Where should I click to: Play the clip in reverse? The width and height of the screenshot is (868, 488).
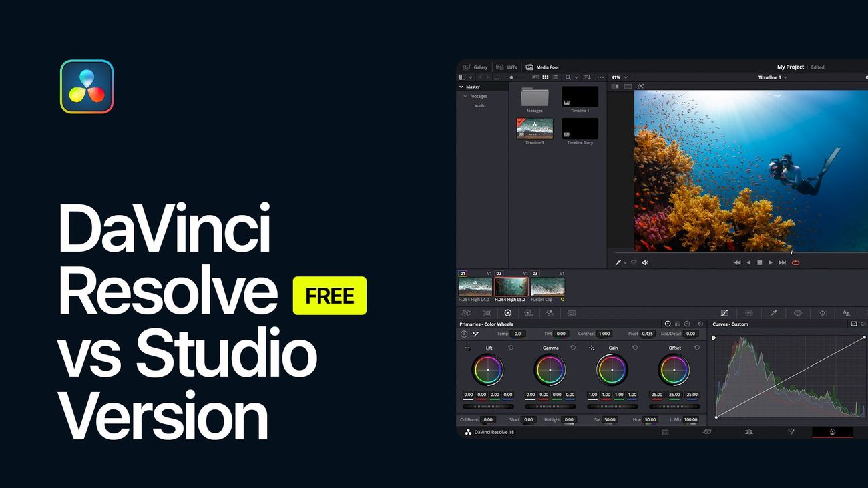(x=748, y=262)
